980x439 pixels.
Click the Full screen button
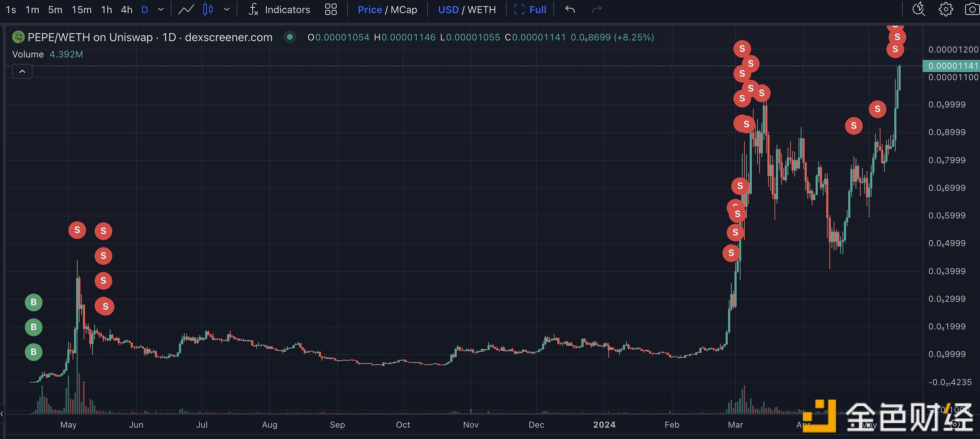(x=530, y=10)
